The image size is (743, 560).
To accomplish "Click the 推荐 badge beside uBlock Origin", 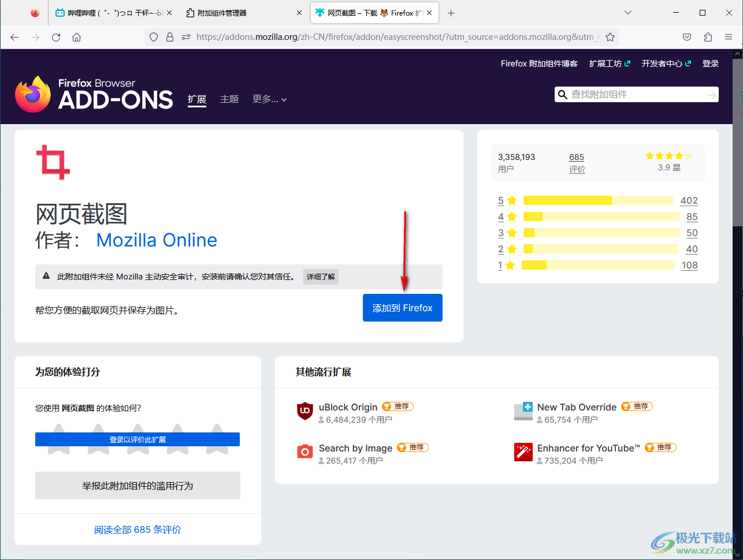I will coord(397,406).
